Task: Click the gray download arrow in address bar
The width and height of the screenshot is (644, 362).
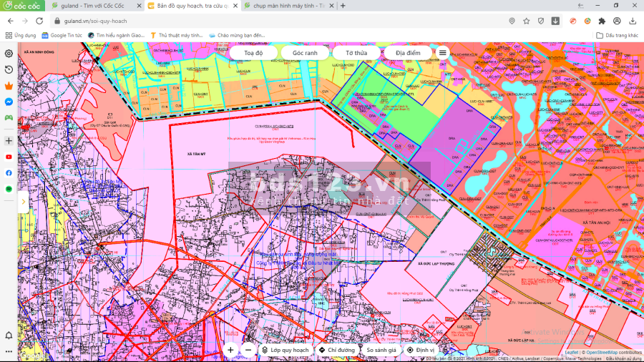Action: [x=555, y=21]
